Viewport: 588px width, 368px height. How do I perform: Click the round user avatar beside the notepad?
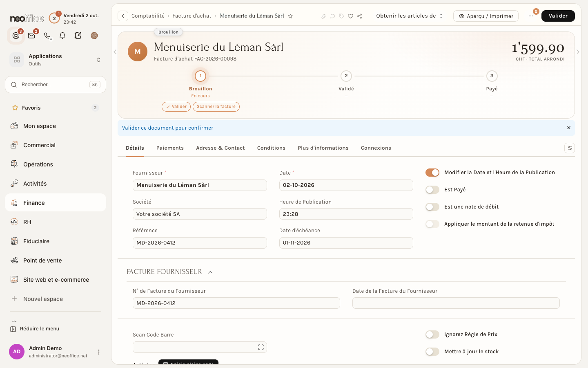94,36
